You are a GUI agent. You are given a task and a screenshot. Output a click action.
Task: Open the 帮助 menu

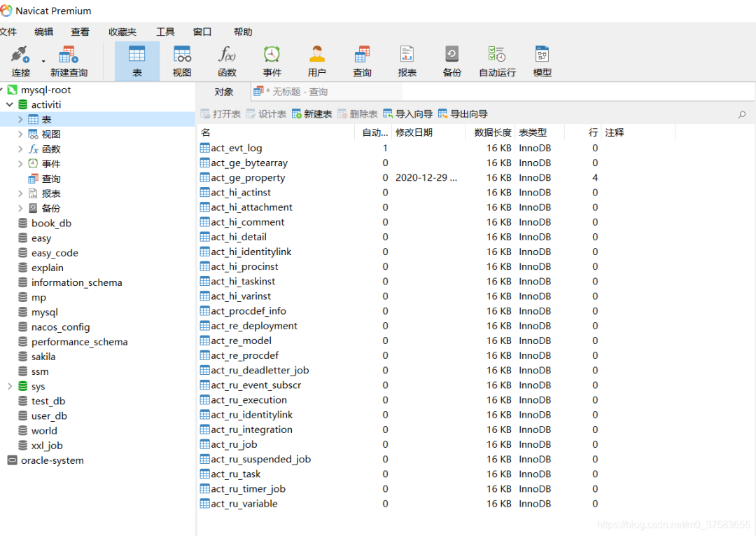[x=243, y=32]
